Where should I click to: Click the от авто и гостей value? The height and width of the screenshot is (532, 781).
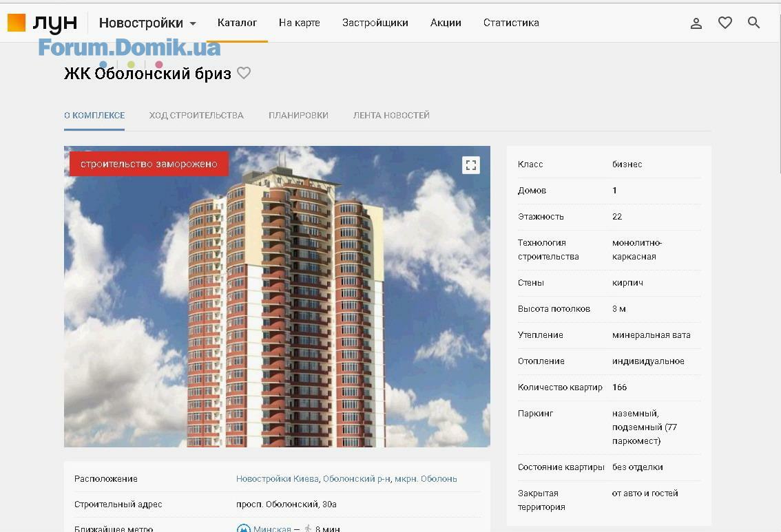pyautogui.click(x=645, y=493)
